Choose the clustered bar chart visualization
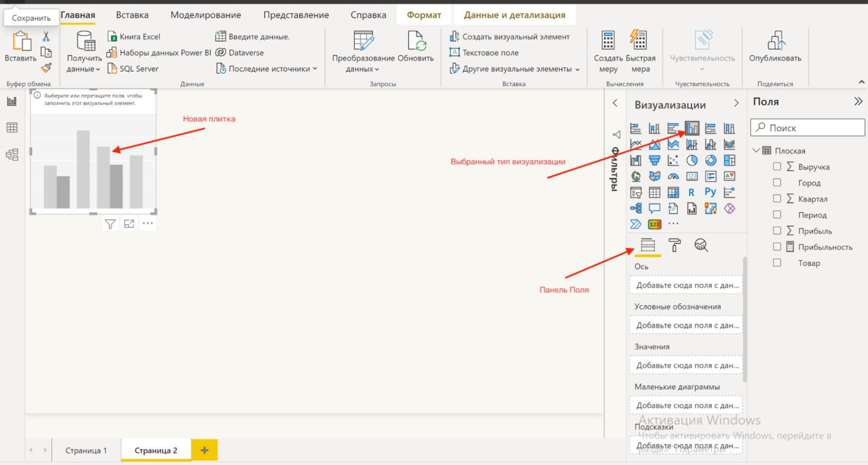 coord(673,128)
